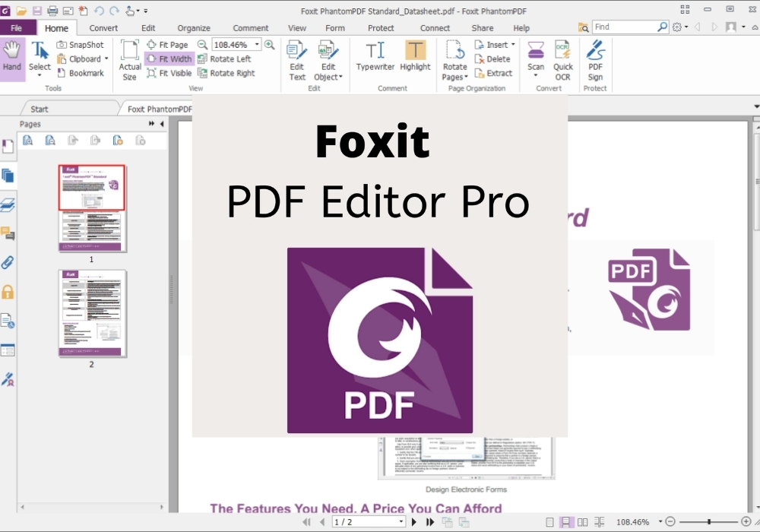Take a SnapShot of the page
Image resolution: width=760 pixels, height=532 pixels.
coord(81,45)
